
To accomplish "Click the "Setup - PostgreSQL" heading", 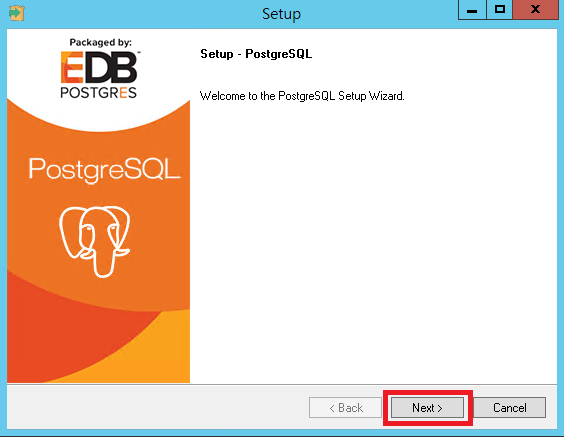I will (256, 54).
